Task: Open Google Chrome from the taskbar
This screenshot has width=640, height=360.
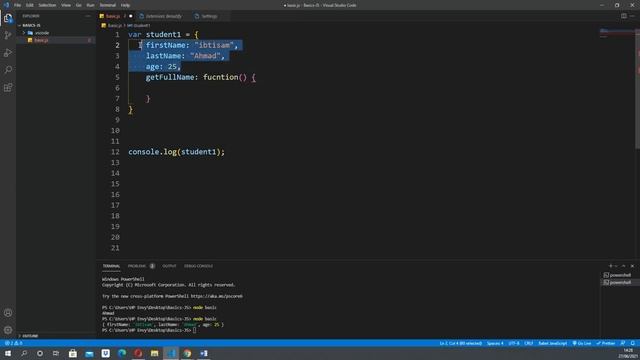Action: tap(187, 353)
